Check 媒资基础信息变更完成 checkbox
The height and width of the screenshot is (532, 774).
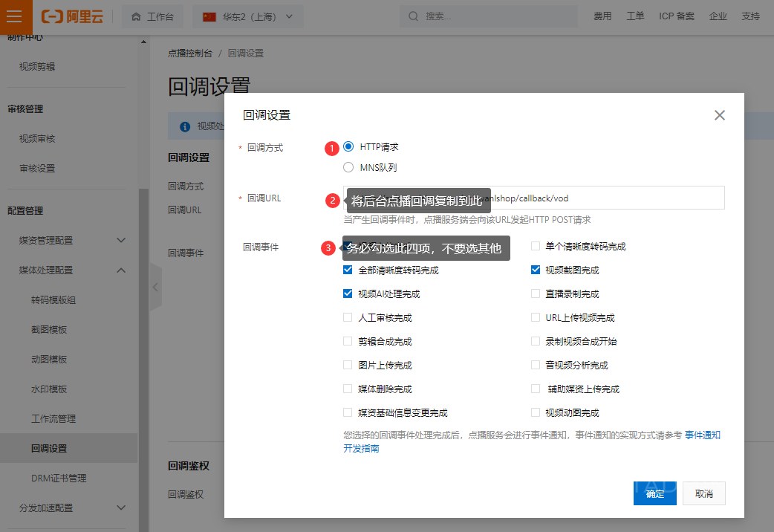pyautogui.click(x=348, y=412)
